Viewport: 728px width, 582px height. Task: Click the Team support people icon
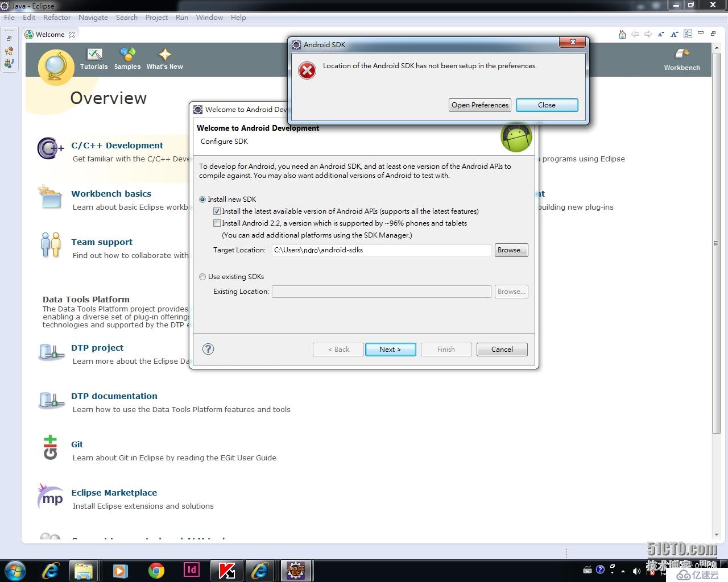51,245
